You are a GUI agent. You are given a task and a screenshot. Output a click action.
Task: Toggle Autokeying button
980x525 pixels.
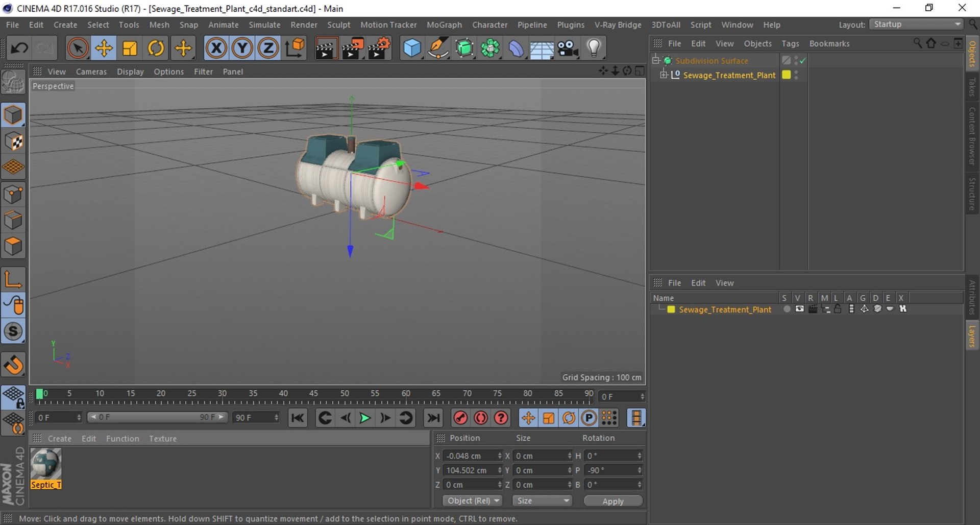(481, 418)
